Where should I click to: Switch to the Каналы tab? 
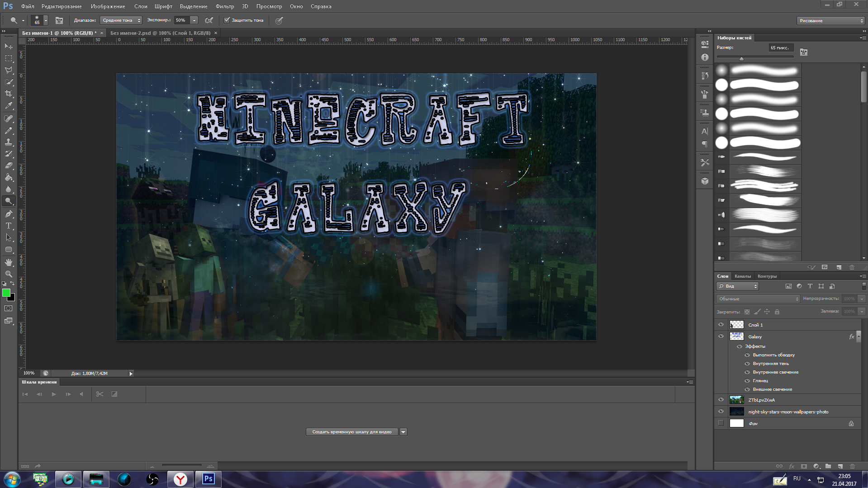743,276
